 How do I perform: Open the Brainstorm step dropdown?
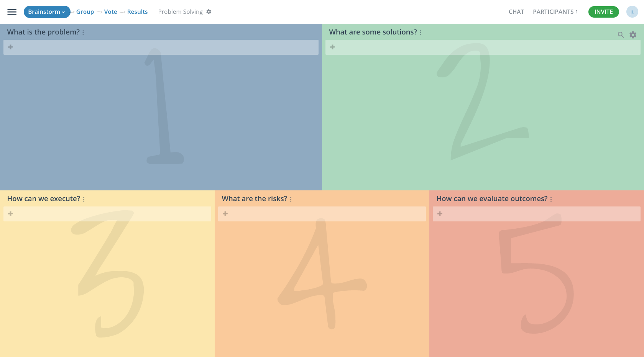click(47, 12)
